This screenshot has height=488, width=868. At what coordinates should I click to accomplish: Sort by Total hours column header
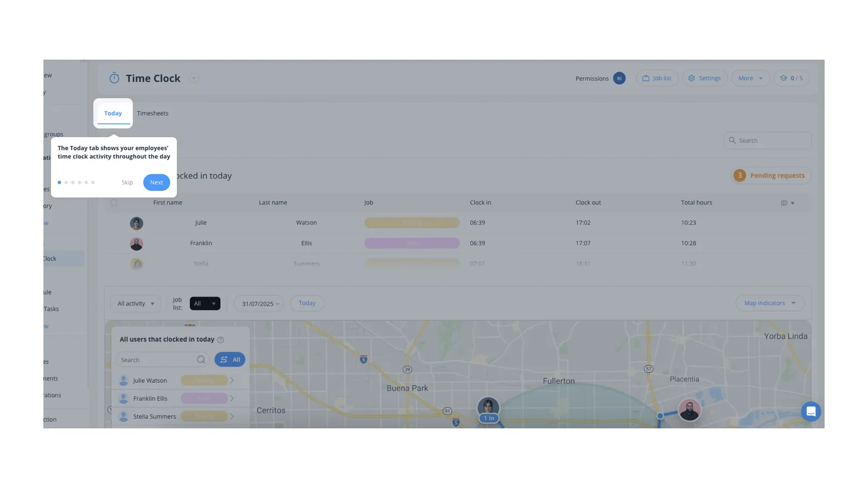697,202
